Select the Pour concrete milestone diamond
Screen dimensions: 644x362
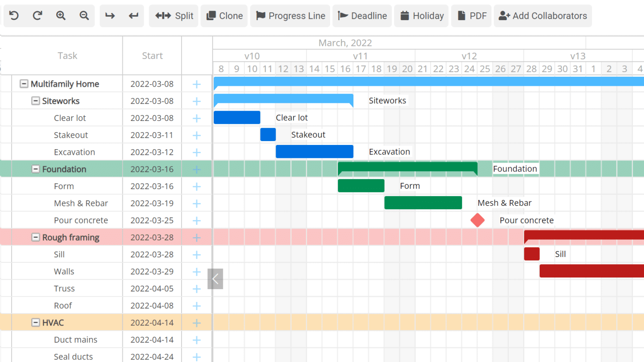[477, 220]
